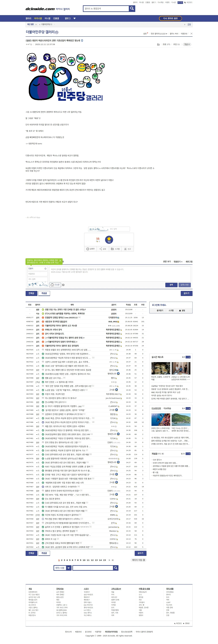Go to next page of 실시간 베스트
218x644 pixels.
pos(189,357)
